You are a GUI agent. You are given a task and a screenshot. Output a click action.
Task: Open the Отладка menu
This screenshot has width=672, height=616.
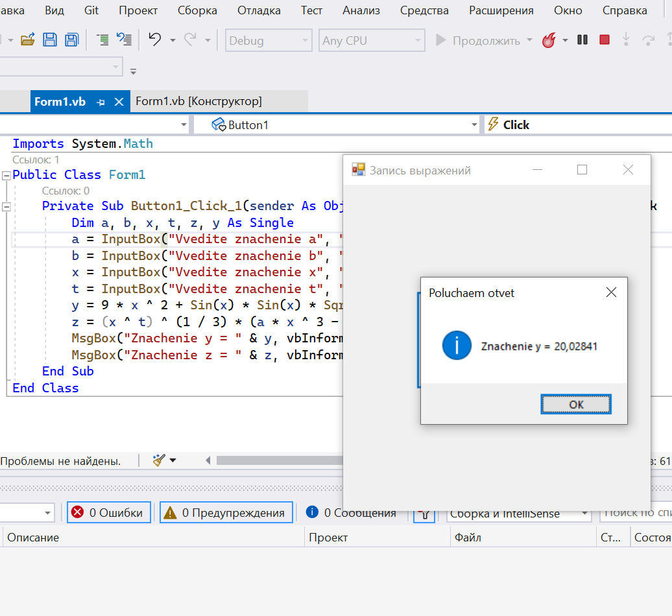259,10
